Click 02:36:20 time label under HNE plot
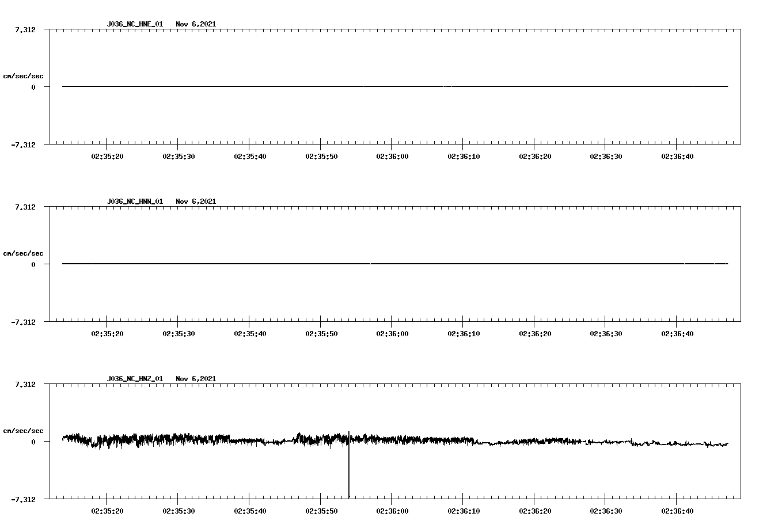The image size is (782, 532). 535,156
